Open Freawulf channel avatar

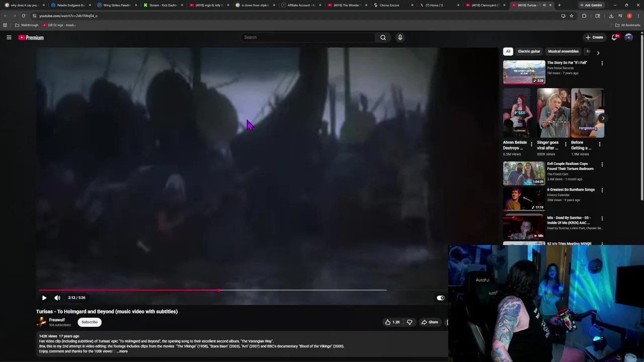[41, 322]
